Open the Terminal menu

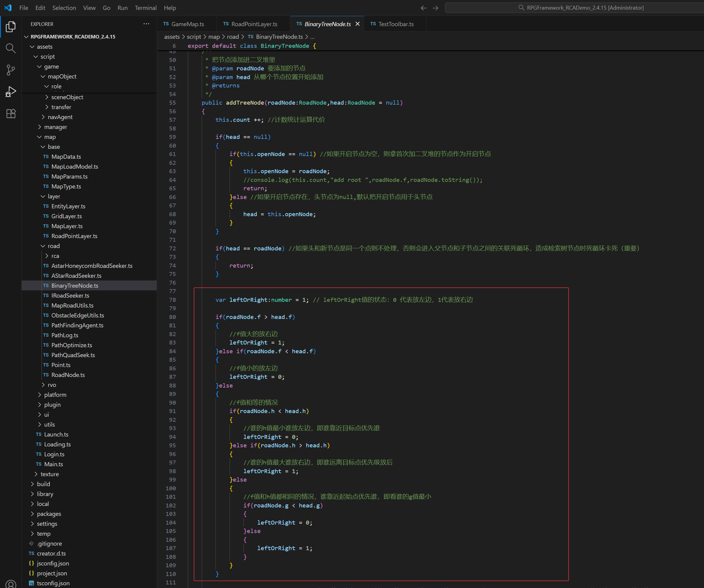click(146, 8)
